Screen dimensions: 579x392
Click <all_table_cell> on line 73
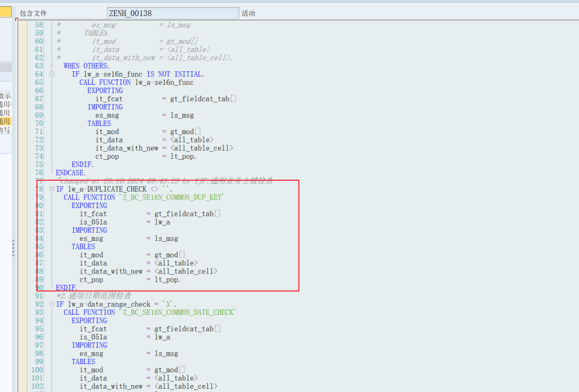tap(202, 148)
